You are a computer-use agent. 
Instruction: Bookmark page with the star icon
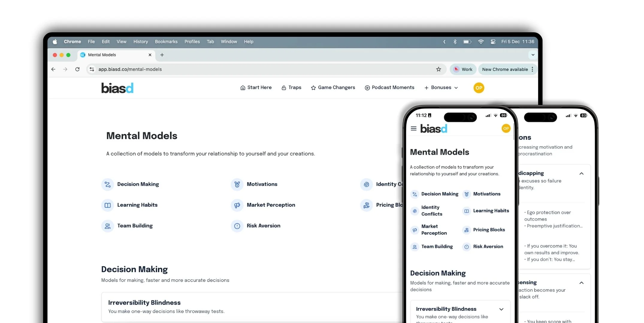[x=439, y=69]
